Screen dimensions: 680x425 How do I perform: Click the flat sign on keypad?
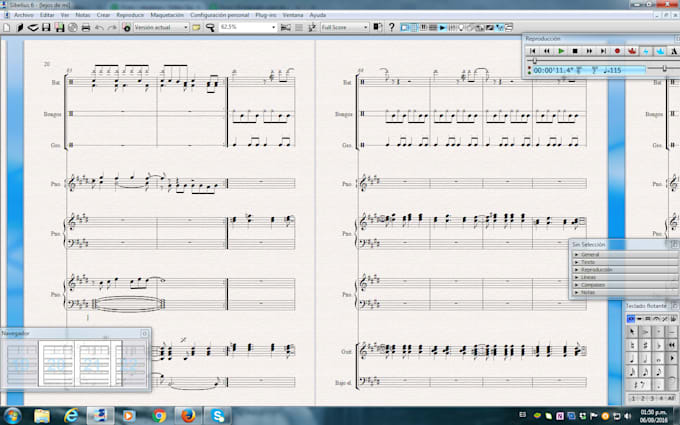(659, 345)
